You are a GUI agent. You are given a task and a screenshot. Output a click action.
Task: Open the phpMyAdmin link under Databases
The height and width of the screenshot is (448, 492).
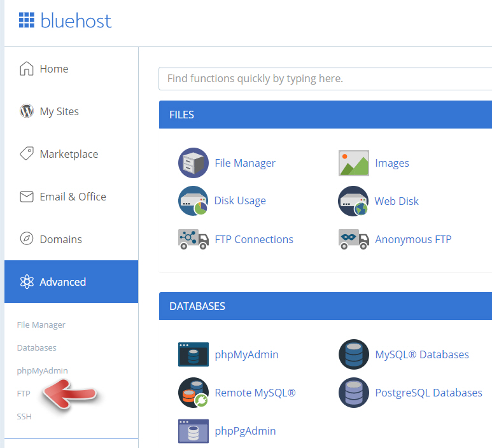(x=246, y=354)
